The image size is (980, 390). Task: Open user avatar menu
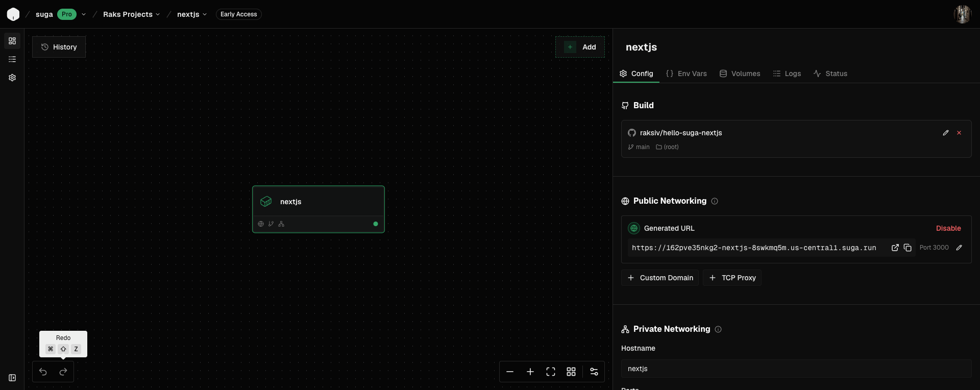(x=963, y=14)
